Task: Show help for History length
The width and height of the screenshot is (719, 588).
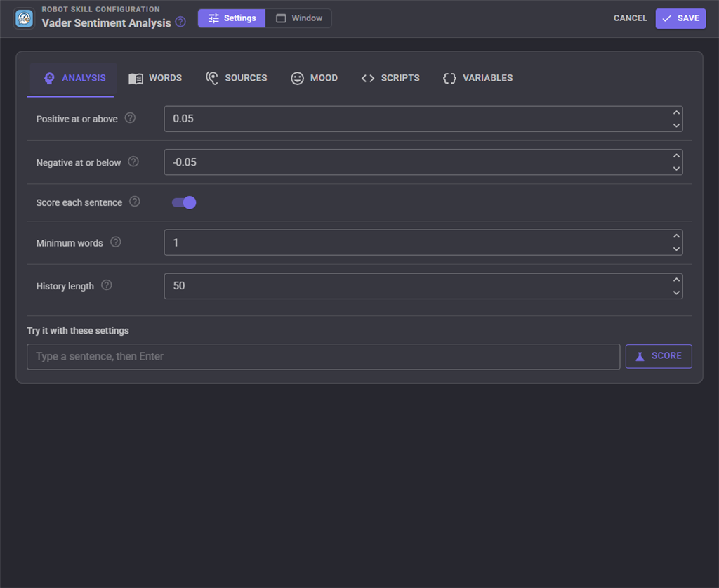Action: (107, 285)
